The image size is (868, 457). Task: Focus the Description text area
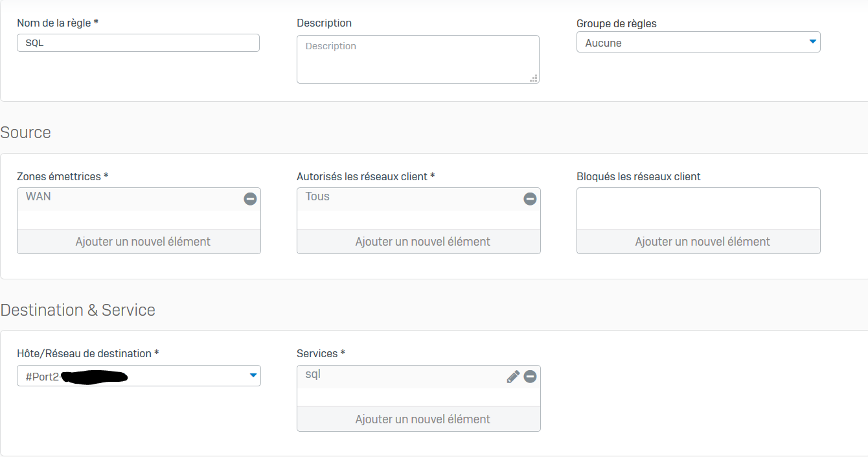pos(417,59)
